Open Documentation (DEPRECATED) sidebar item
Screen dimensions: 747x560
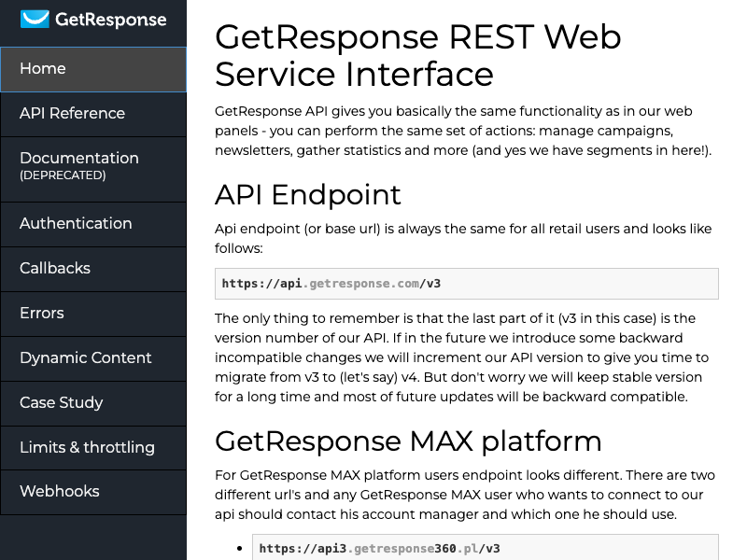(93, 170)
